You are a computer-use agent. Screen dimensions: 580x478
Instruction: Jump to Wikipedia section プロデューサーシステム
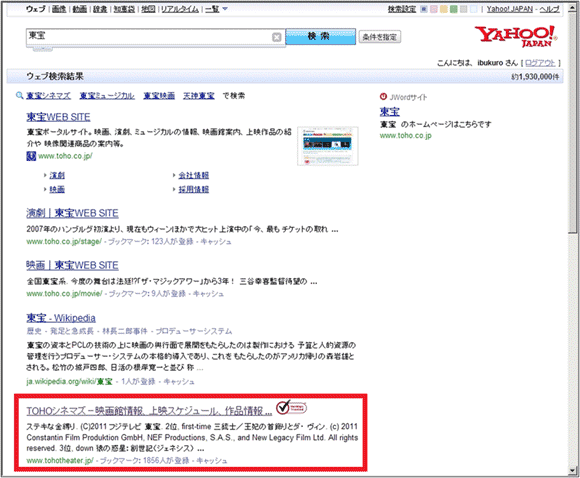(194, 331)
